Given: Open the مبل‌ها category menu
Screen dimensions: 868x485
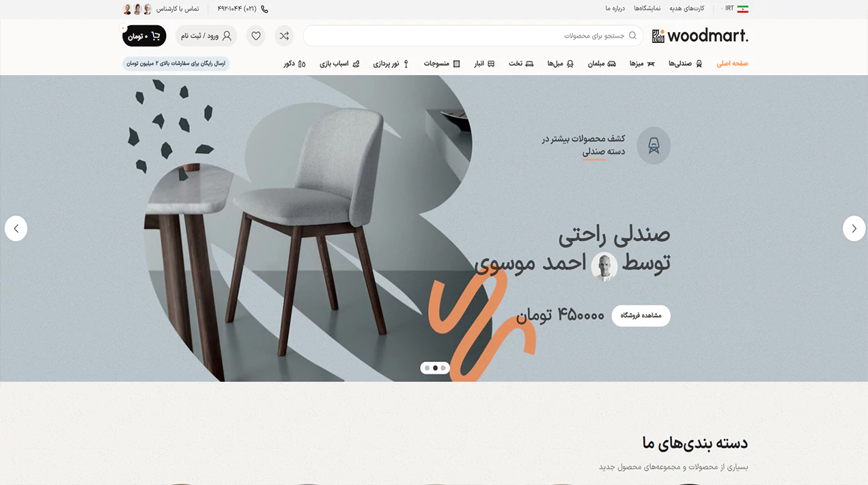Looking at the screenshot, I should 560,64.
